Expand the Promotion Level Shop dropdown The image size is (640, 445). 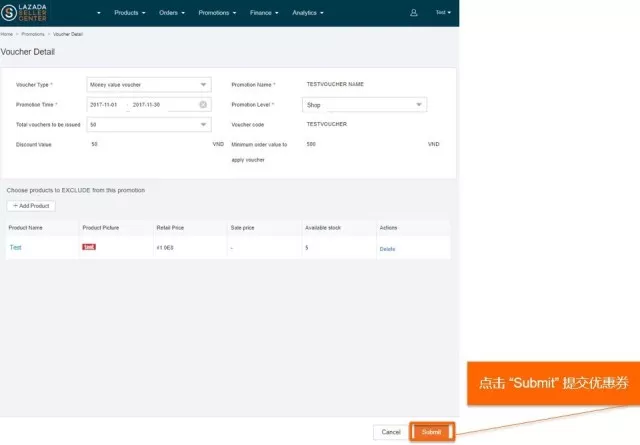pyautogui.click(x=364, y=104)
